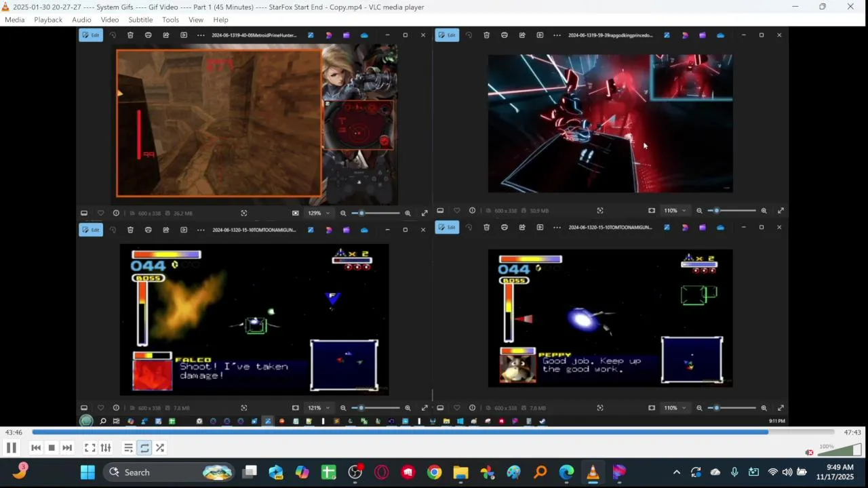Toggle VLC fullscreen mode
The width and height of the screenshot is (868, 488).
pyautogui.click(x=90, y=448)
